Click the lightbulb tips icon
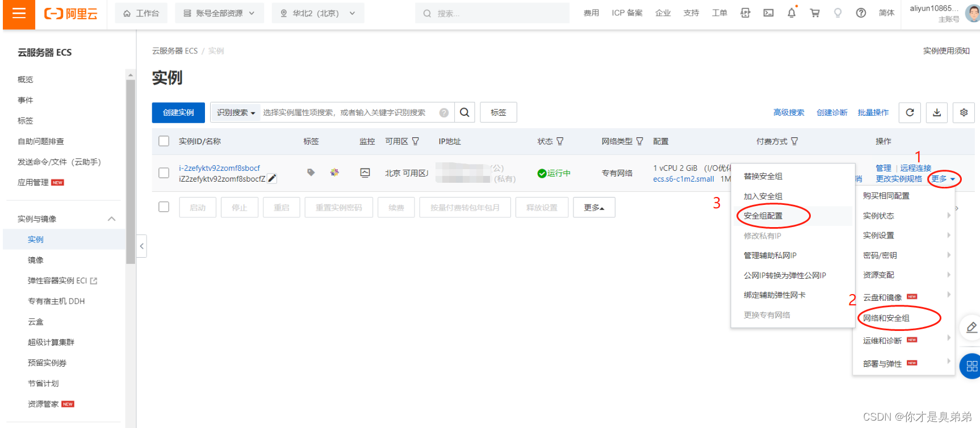 pyautogui.click(x=837, y=12)
